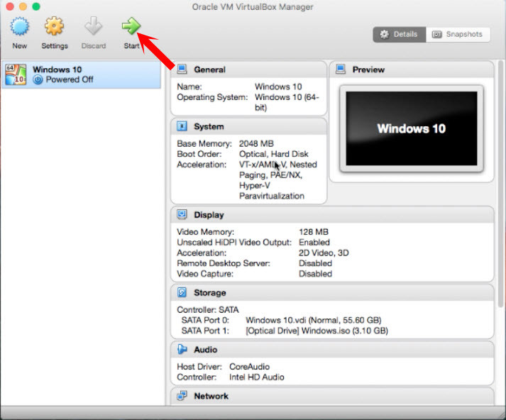Click the 2048 MB base memory value

[x=256, y=143]
